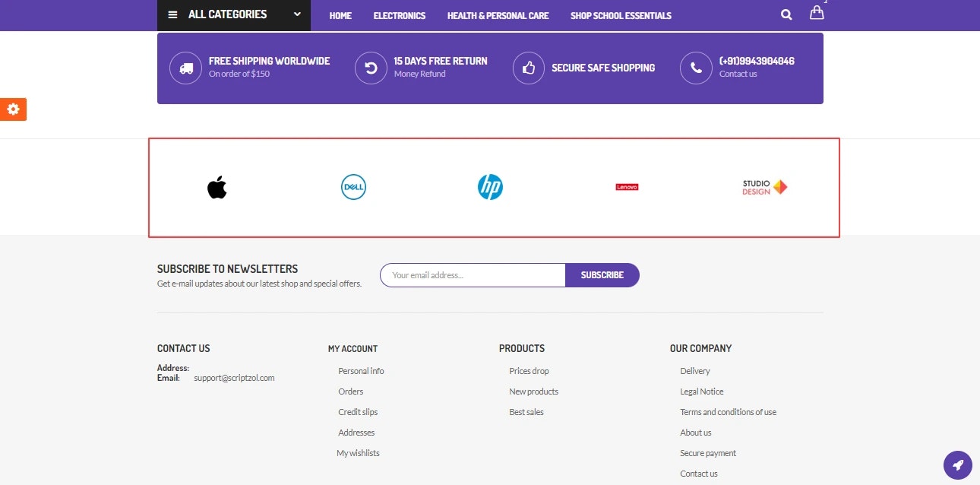Open the Credit slips link

(358, 412)
